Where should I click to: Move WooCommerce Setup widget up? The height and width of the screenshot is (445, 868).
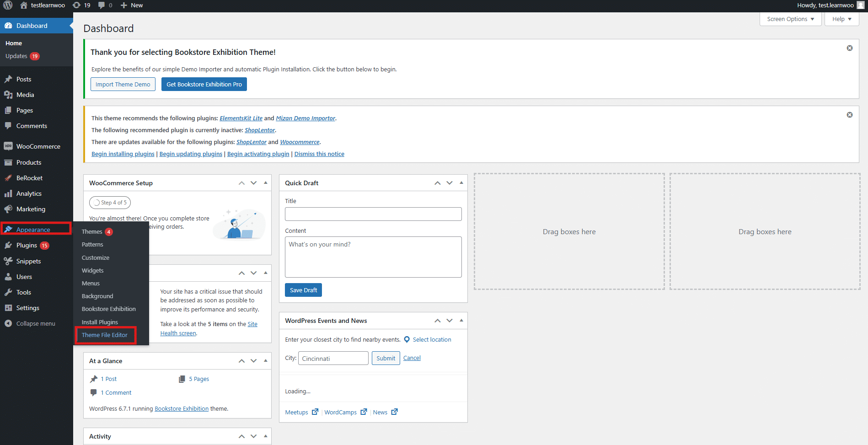click(x=241, y=183)
